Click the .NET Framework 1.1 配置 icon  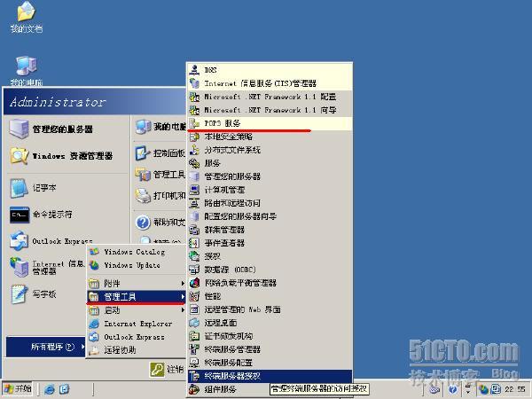pyautogui.click(x=194, y=97)
